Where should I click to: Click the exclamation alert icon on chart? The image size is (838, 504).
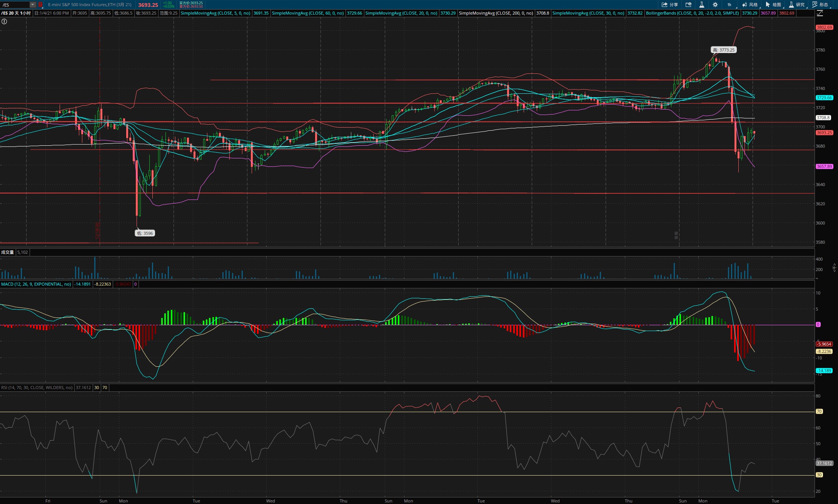(4, 22)
